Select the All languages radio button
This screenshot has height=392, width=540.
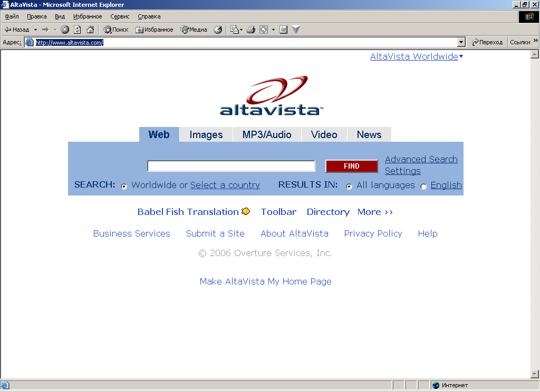click(349, 187)
